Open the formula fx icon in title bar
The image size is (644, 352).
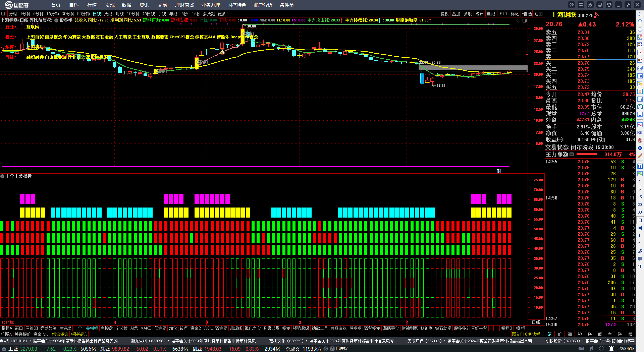pyautogui.click(x=590, y=5)
